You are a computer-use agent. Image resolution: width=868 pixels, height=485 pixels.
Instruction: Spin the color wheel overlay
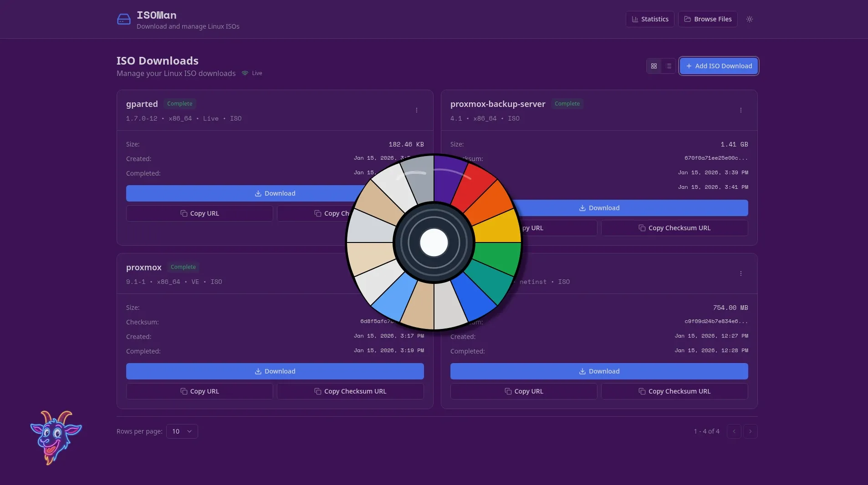(434, 243)
